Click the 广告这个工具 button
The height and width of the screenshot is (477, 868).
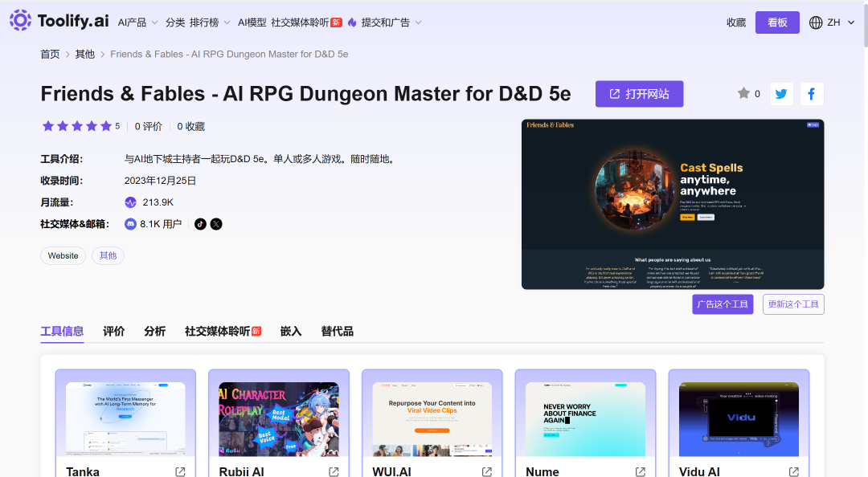tap(723, 304)
